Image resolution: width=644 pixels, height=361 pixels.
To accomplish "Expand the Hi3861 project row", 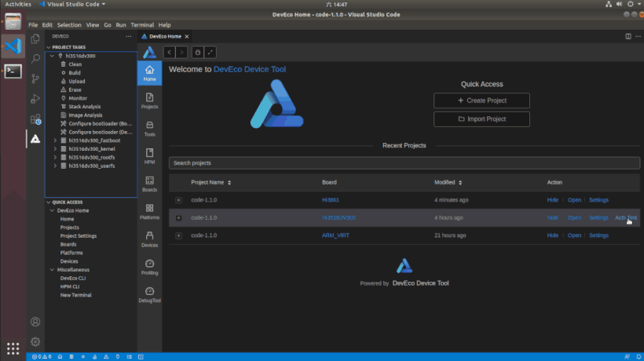I will (178, 200).
